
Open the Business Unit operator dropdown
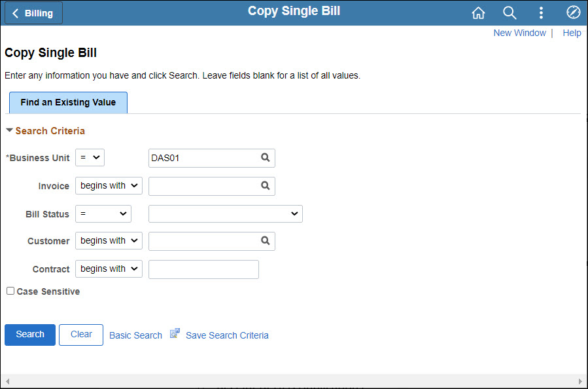[x=90, y=158]
